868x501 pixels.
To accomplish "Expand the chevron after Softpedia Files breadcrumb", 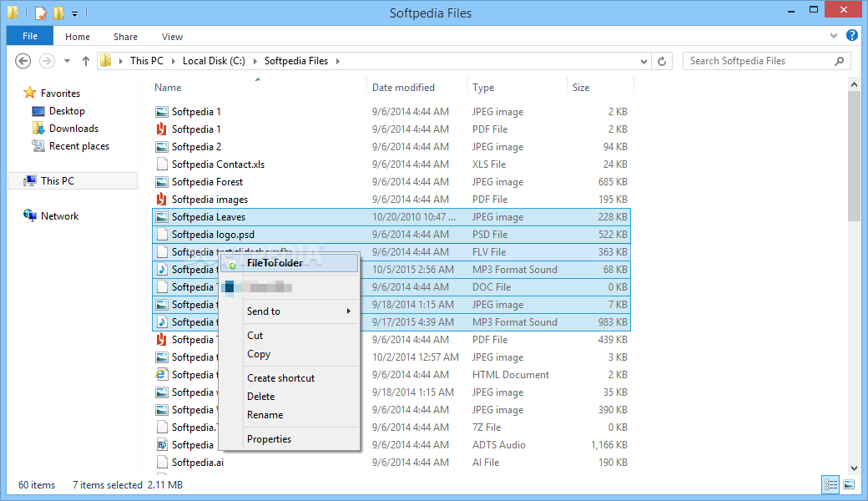I will click(x=338, y=61).
